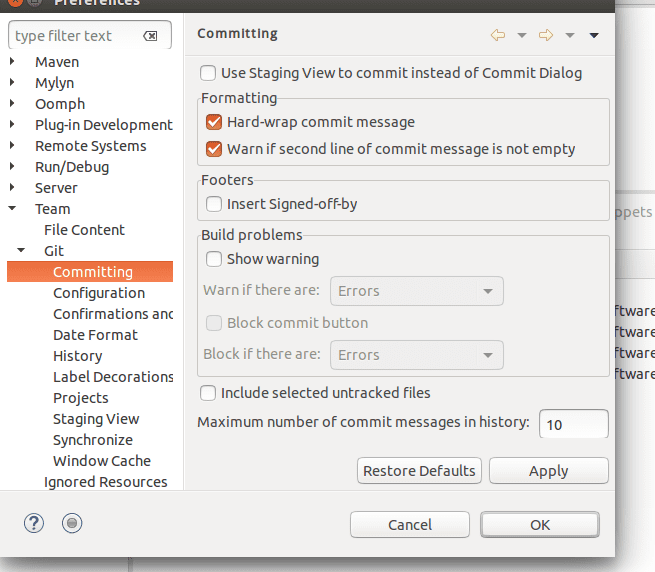Image resolution: width=655 pixels, height=572 pixels.
Task: Expand the Remote Systems node
Action: (x=12, y=145)
